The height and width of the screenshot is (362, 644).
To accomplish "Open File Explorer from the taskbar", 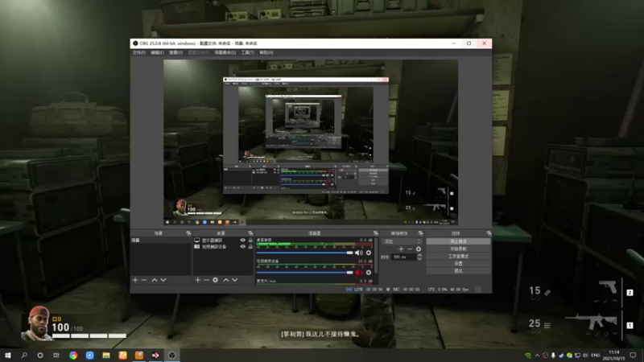I will click(x=106, y=355).
